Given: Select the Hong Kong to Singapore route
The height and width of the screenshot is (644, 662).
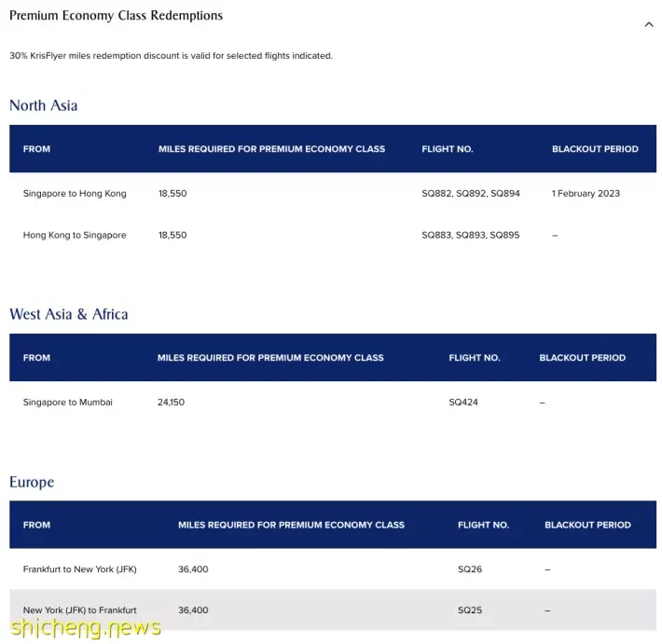Looking at the screenshot, I should point(75,235).
